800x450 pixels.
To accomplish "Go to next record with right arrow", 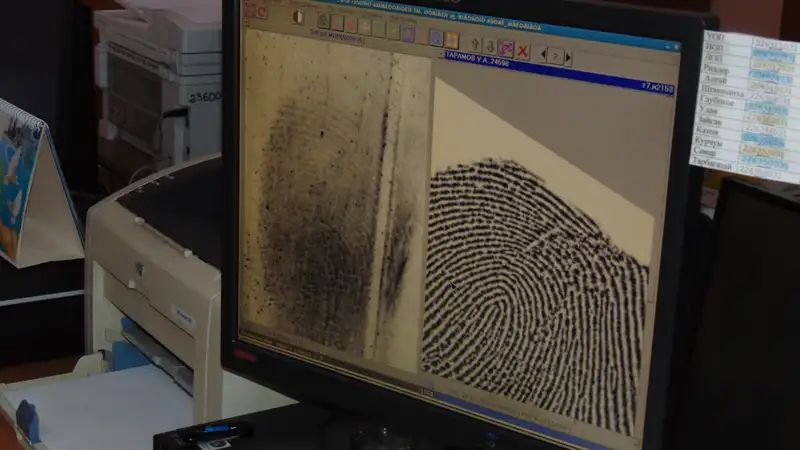I will coord(568,57).
